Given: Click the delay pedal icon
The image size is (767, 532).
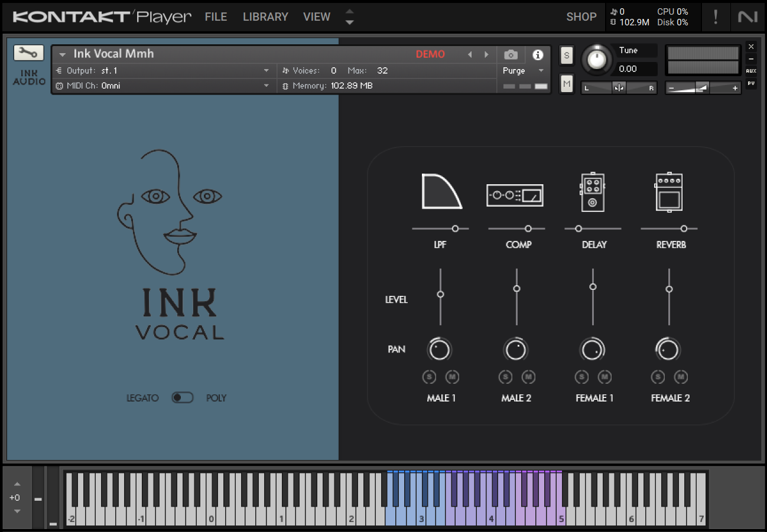Looking at the screenshot, I should [592, 192].
